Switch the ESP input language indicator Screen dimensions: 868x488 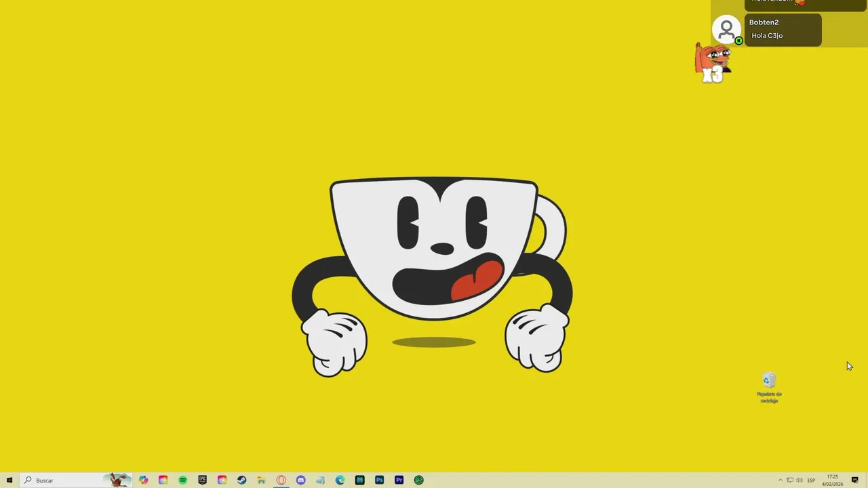coord(811,480)
